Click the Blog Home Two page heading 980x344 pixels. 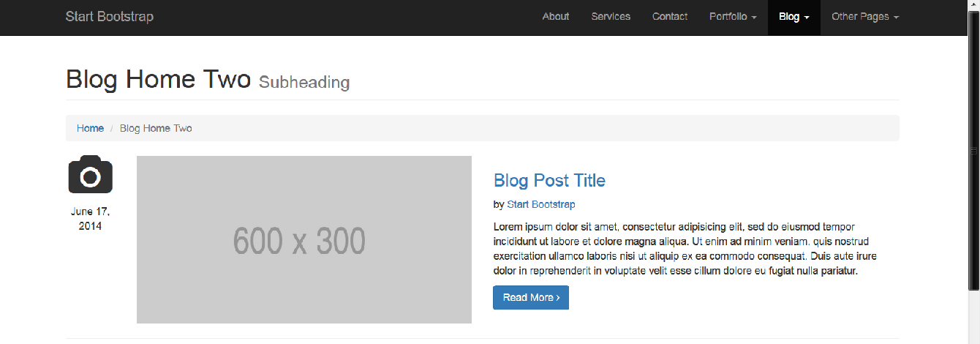(x=159, y=78)
